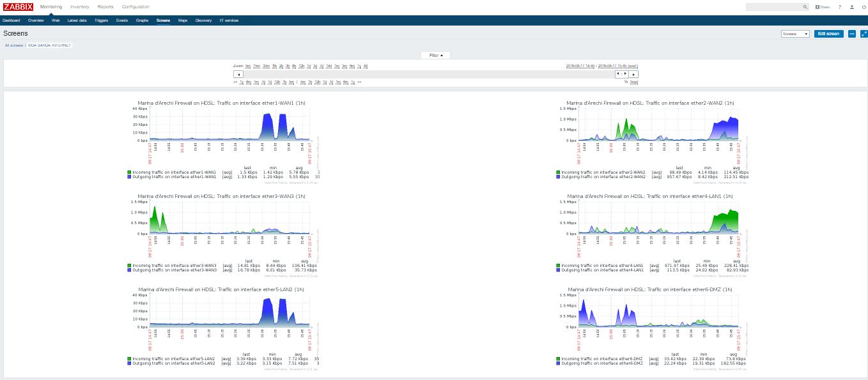Screen dimensions: 868x380
Task: Open the Screens dropdown selector
Action: pyautogui.click(x=795, y=34)
